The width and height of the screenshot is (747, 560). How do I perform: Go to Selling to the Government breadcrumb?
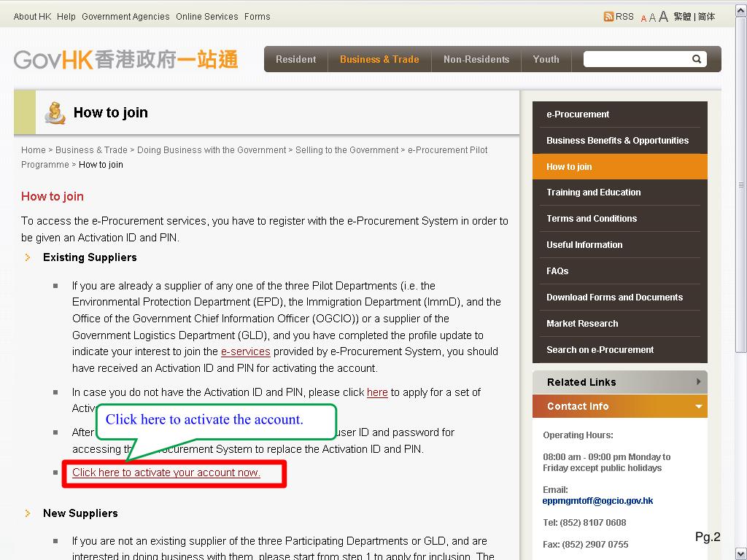[347, 150]
